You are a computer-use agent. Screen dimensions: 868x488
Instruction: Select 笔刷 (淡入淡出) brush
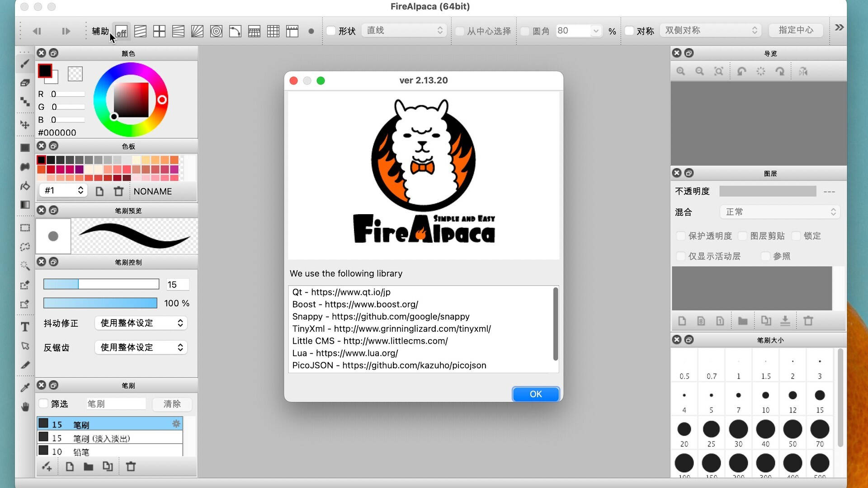pyautogui.click(x=110, y=437)
